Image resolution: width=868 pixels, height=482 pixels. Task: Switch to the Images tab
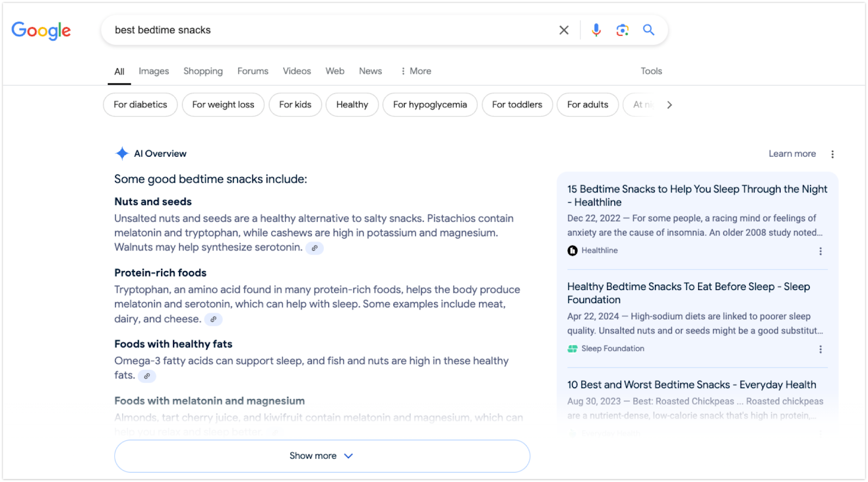pos(154,71)
